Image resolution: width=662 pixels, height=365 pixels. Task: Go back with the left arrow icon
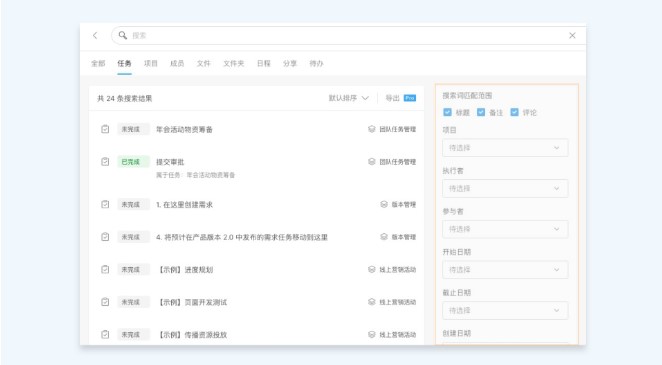(95, 35)
